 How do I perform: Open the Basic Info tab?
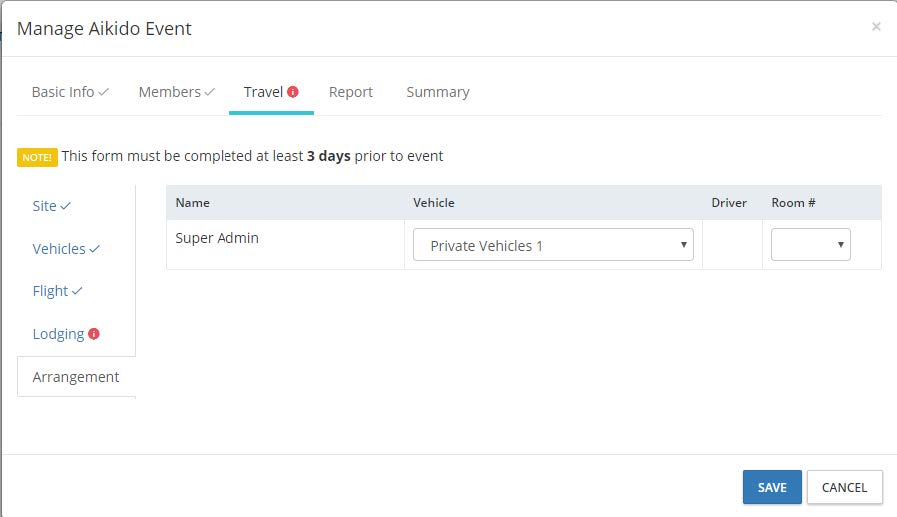70,92
